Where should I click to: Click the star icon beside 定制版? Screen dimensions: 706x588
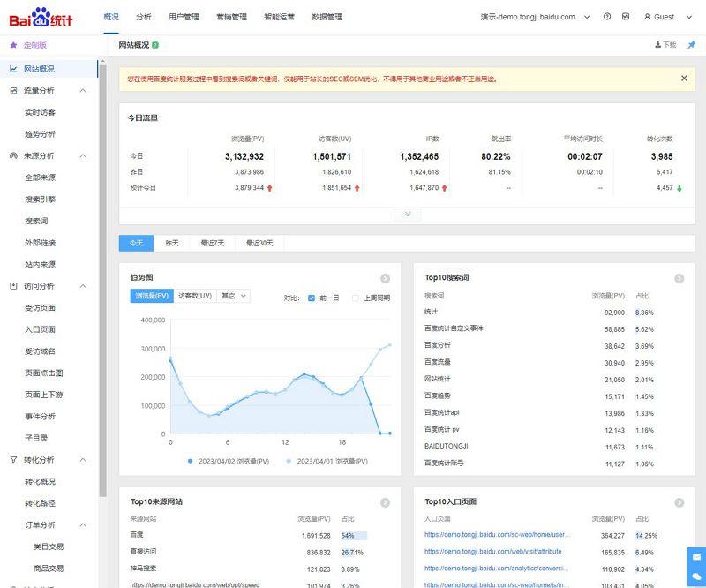tap(14, 45)
